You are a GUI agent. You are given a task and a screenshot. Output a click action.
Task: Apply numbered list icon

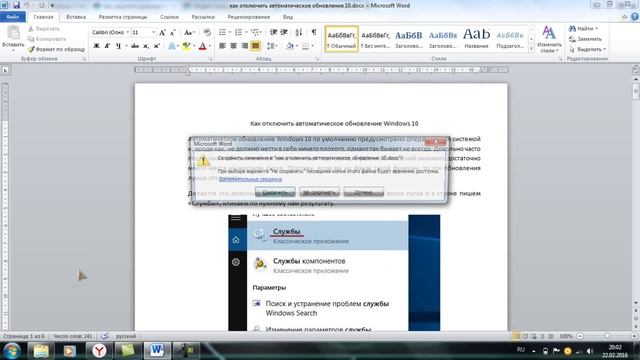(239, 32)
